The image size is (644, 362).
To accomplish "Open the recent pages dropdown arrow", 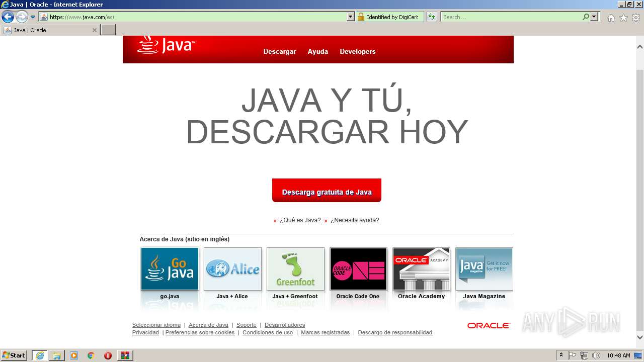I will (x=33, y=17).
